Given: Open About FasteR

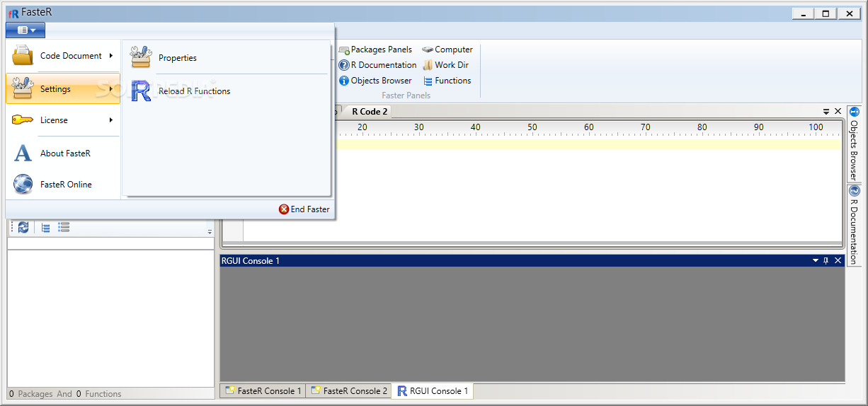Looking at the screenshot, I should [63, 153].
